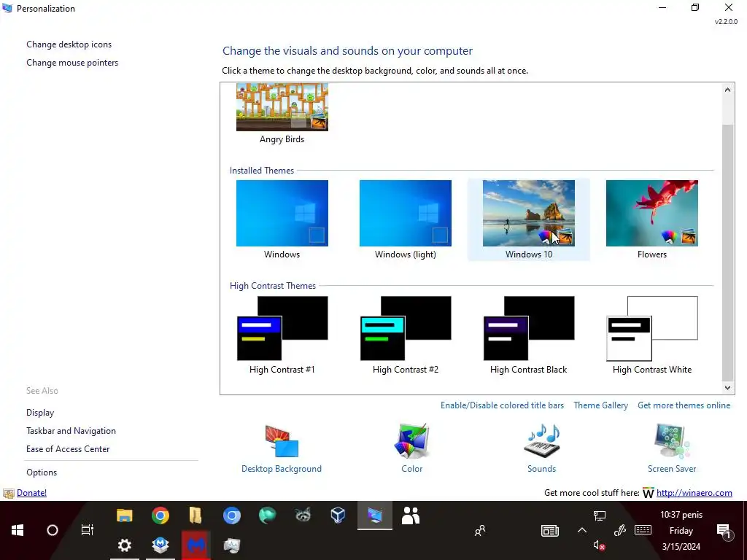Viewport: 747px width, 560px height.
Task: Click the scroll down arrow of themes list
Action: (x=727, y=388)
